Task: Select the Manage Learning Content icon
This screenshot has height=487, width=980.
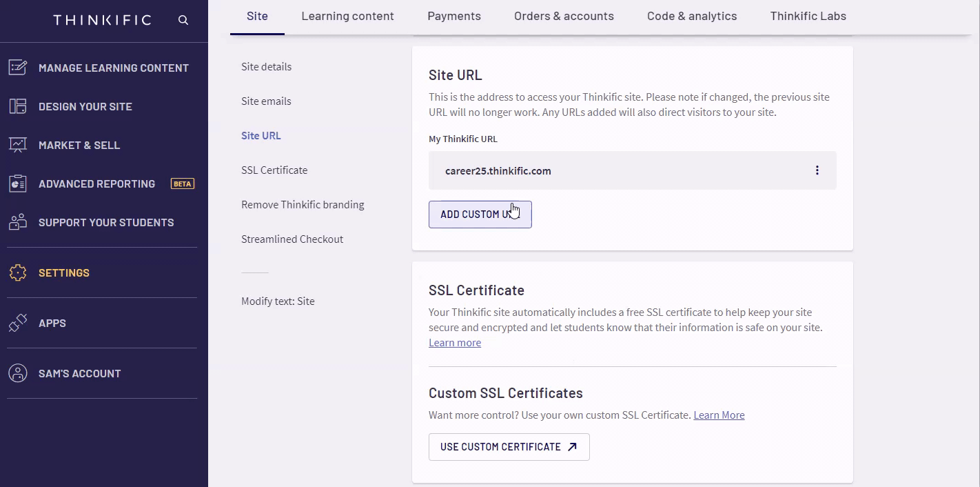Action: click(17, 67)
